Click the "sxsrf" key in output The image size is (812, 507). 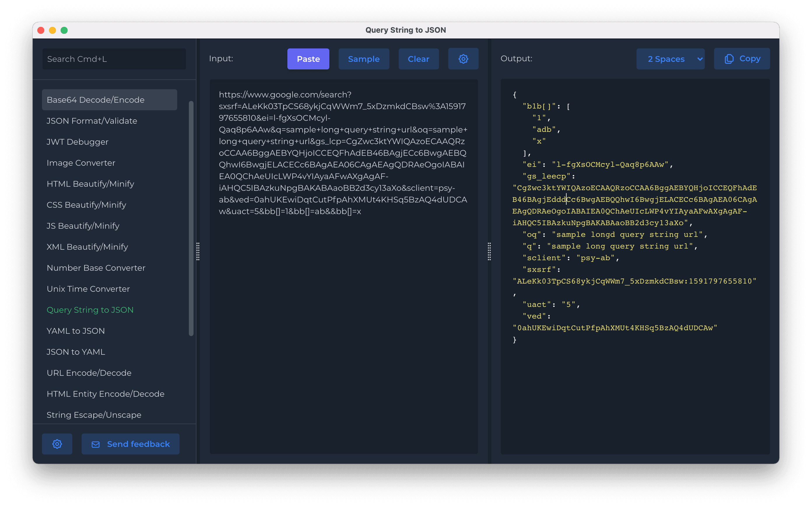[539, 270]
